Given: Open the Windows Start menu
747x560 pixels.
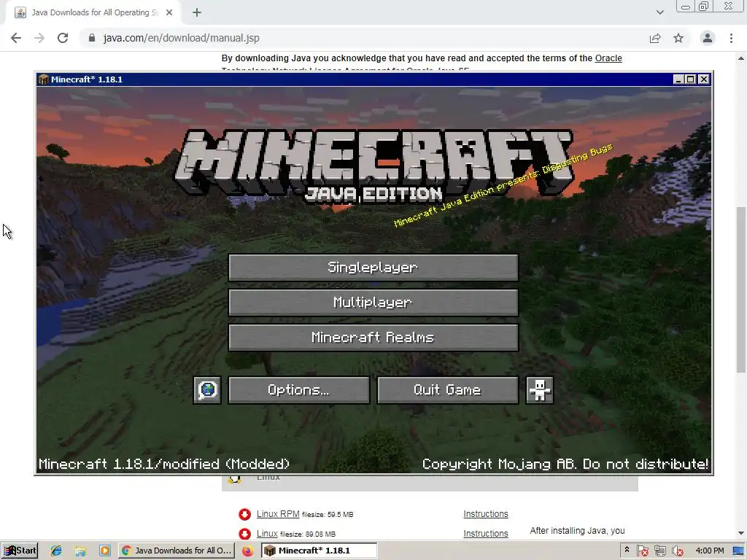Looking at the screenshot, I should pos(20,551).
